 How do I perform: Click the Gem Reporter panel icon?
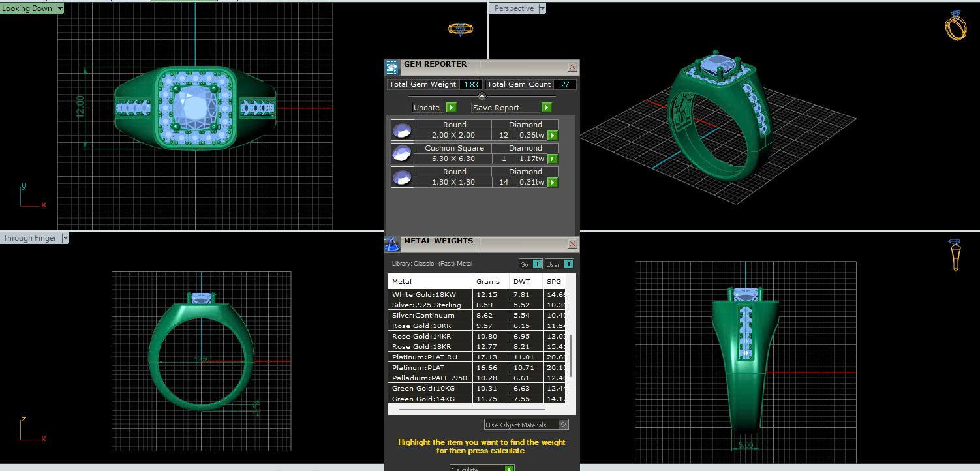392,68
